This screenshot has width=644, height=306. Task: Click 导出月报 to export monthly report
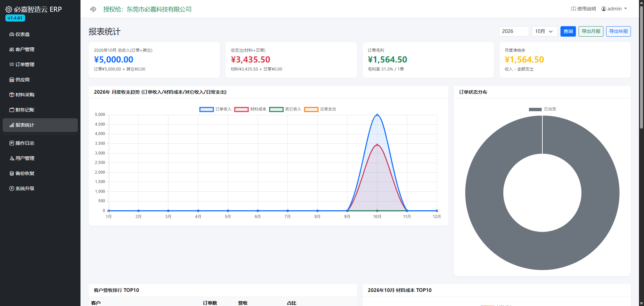pos(591,31)
